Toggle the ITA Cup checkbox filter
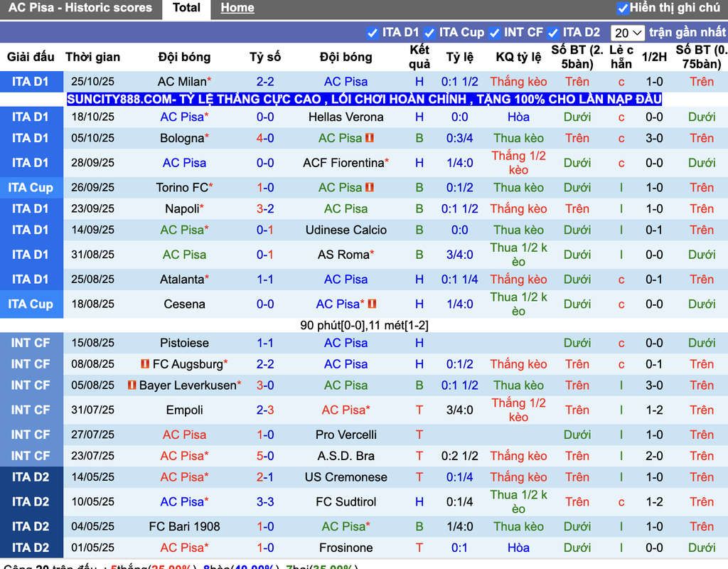Screen dimensions: 728x569 (x=429, y=33)
